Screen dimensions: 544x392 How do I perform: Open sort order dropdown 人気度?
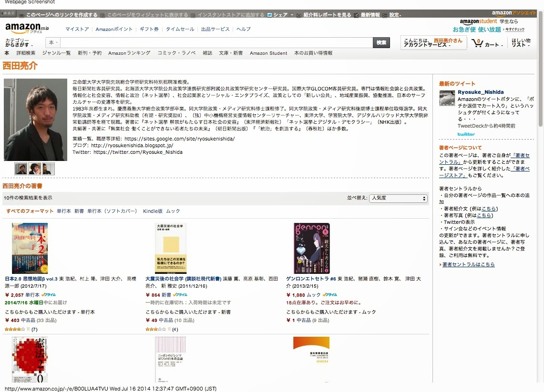(x=398, y=198)
